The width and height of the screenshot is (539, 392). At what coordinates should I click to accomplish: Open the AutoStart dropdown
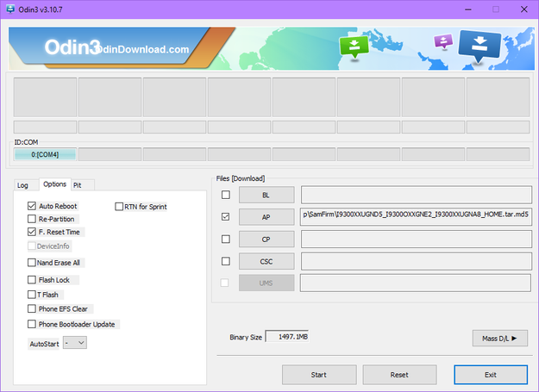pyautogui.click(x=75, y=343)
